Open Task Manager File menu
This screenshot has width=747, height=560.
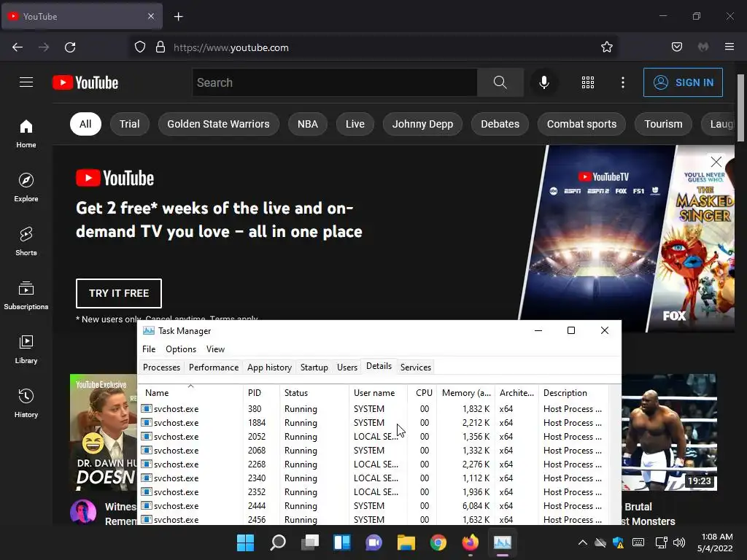(x=149, y=349)
